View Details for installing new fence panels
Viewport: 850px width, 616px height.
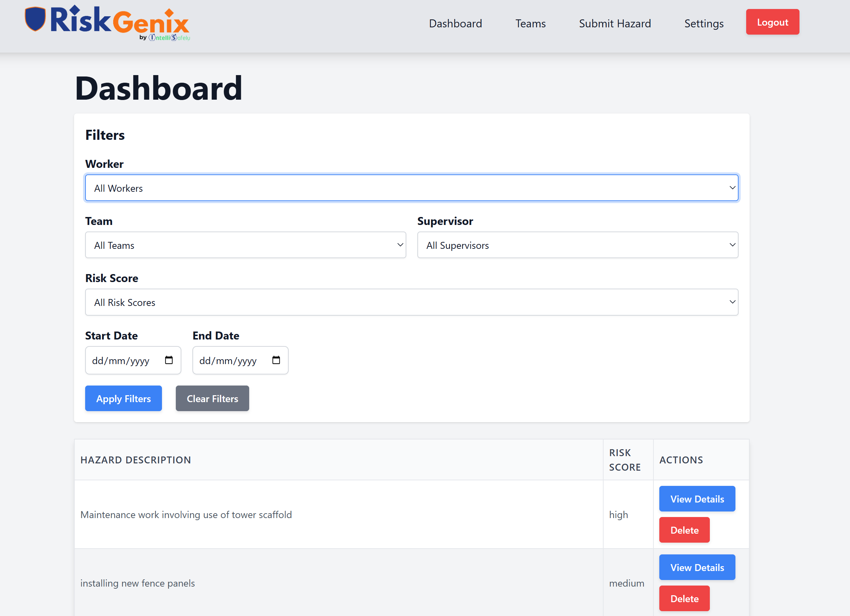[x=697, y=567]
